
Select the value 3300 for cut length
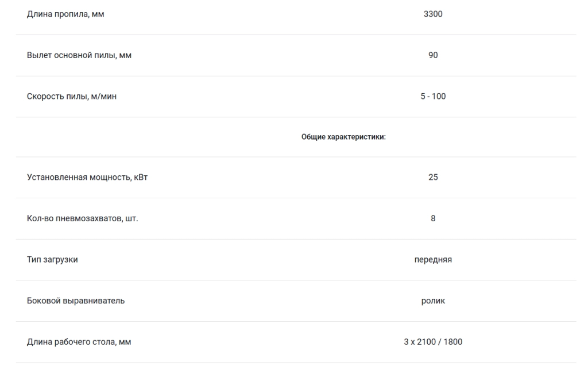tap(433, 14)
